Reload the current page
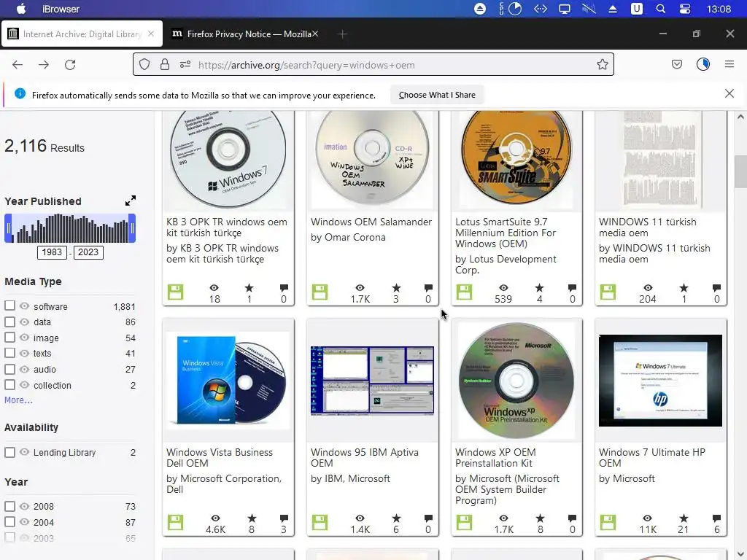747x560 pixels. pos(70,65)
